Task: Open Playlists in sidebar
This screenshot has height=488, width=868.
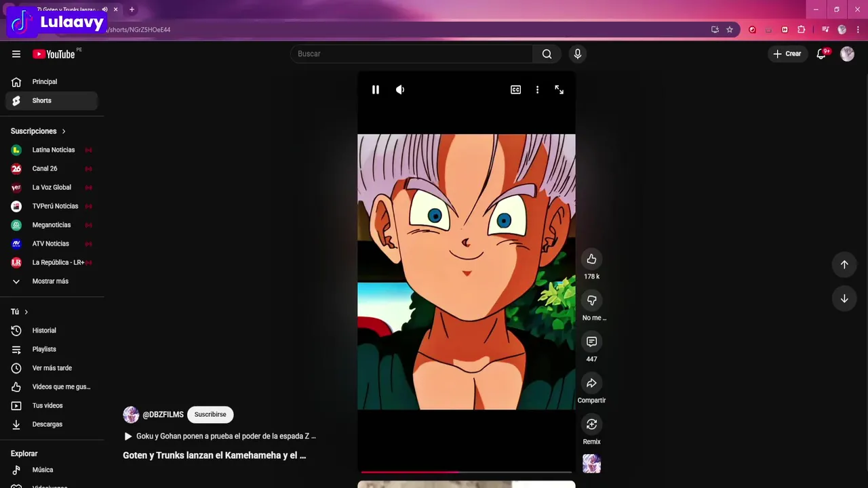Action: click(x=52, y=349)
